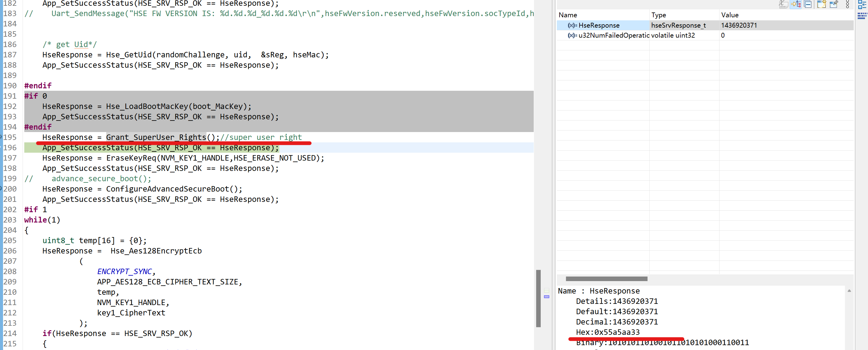Click the blue lines icon below Outline icon
This screenshot has width=868, height=350.
[862, 15]
